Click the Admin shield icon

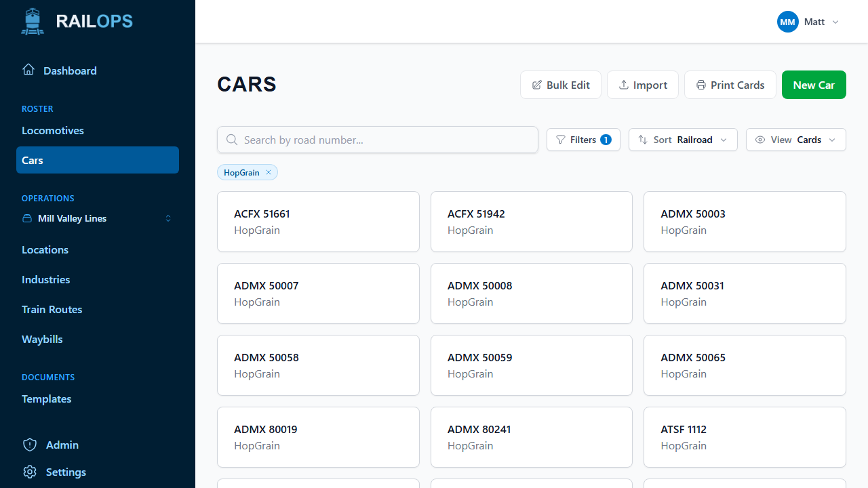tap(30, 445)
